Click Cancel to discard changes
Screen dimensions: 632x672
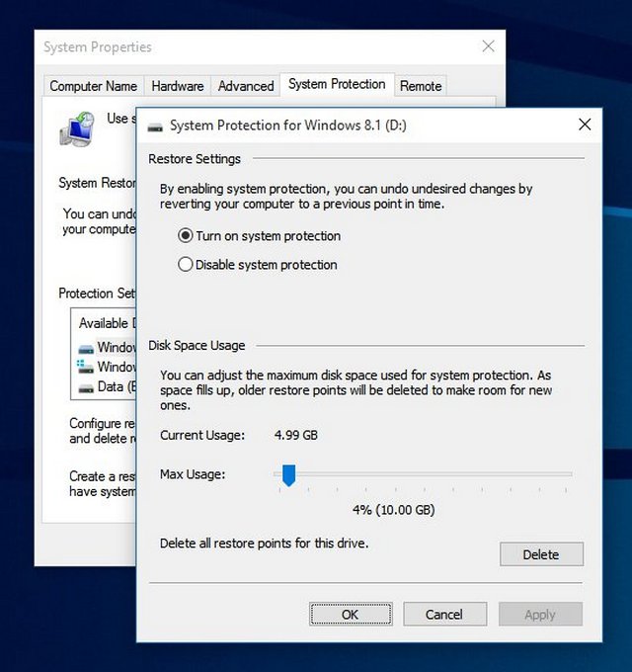[444, 614]
